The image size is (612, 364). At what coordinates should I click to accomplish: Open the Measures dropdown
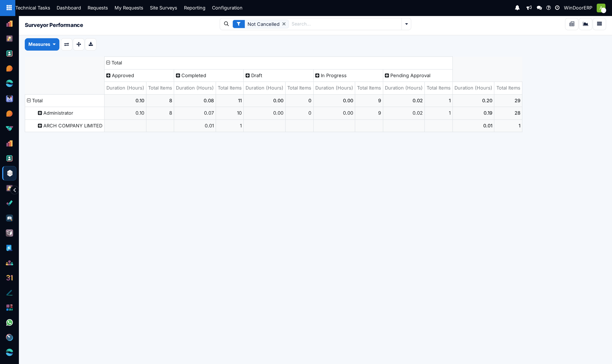point(42,44)
